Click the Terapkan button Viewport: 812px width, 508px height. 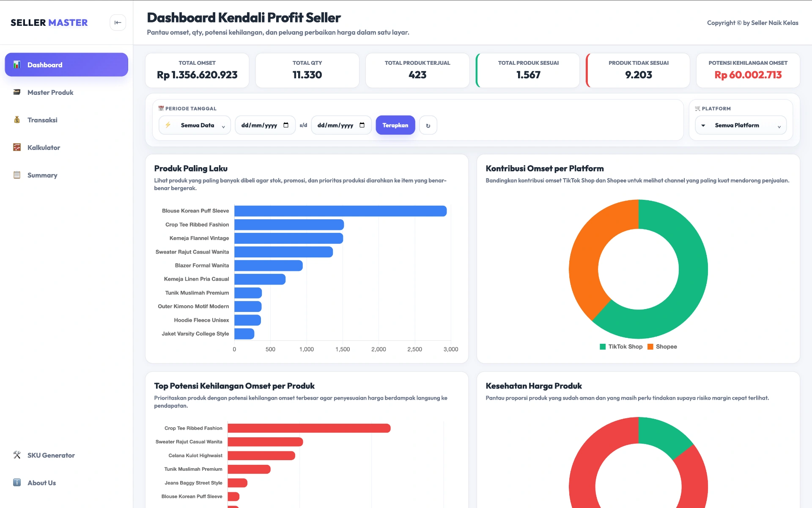pyautogui.click(x=395, y=125)
